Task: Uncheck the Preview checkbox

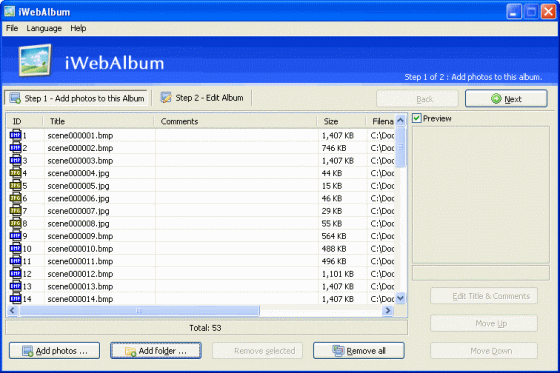Action: point(417,118)
